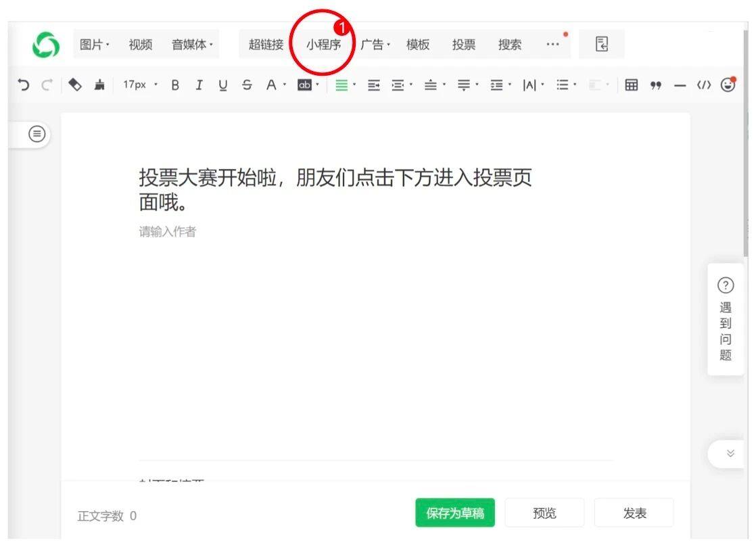This screenshot has height=549, width=756.
Task: Click the code view icon
Action: [x=704, y=85]
